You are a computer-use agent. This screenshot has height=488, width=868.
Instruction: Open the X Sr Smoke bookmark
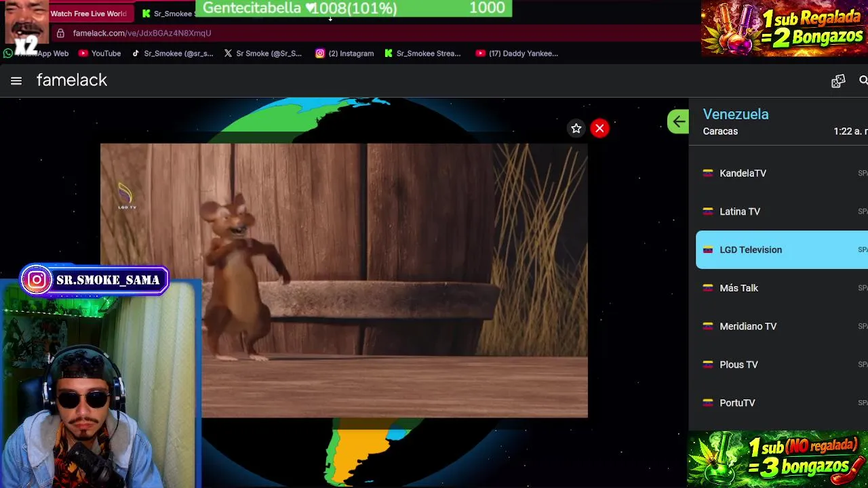tap(263, 54)
